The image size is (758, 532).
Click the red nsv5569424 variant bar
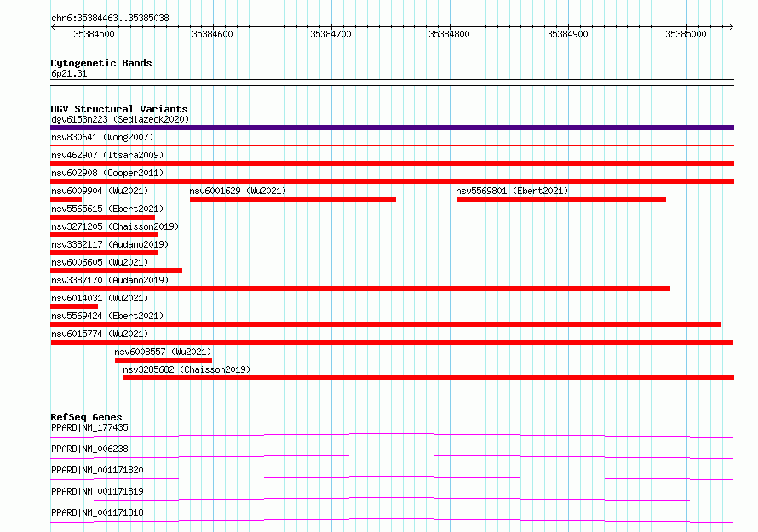tap(386, 324)
